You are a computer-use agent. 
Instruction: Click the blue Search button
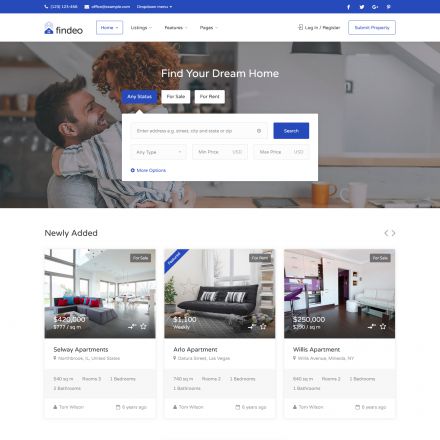tap(291, 131)
